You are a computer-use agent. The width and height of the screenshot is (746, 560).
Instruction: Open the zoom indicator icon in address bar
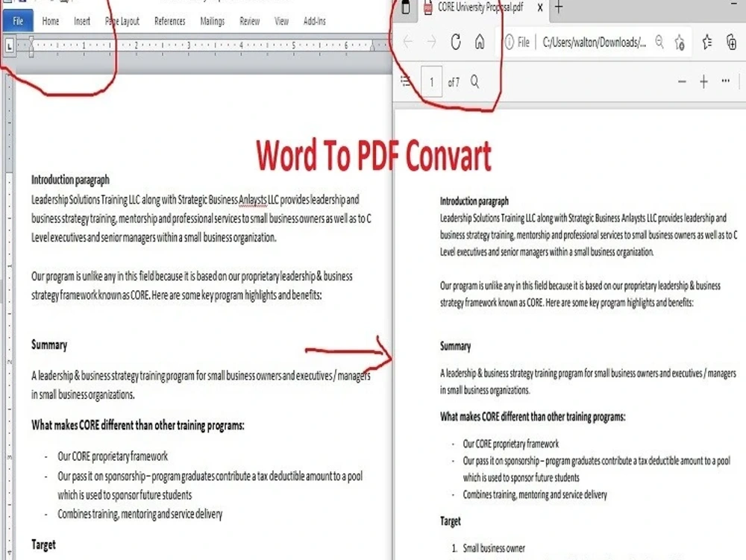659,43
